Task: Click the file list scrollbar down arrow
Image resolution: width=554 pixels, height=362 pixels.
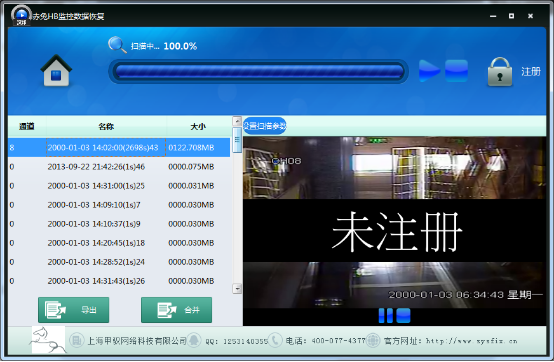Action: coord(237,289)
